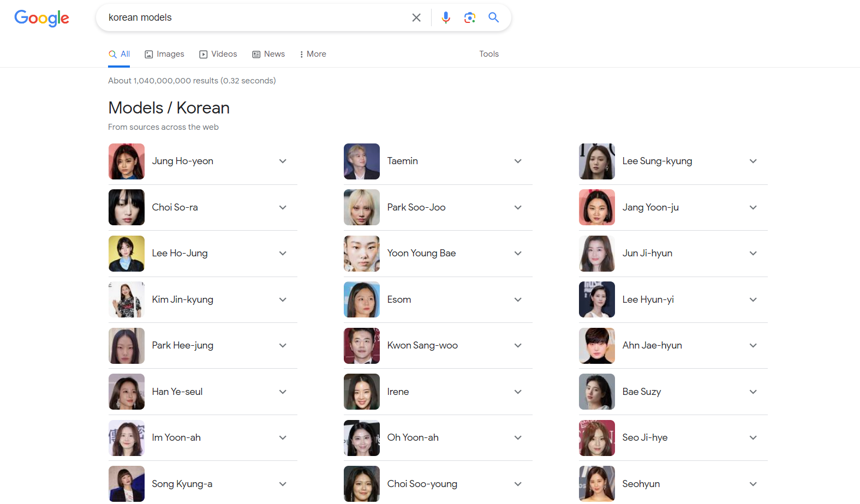Expand the Taemin entry chevron
Image resolution: width=860 pixels, height=504 pixels.
click(x=518, y=161)
